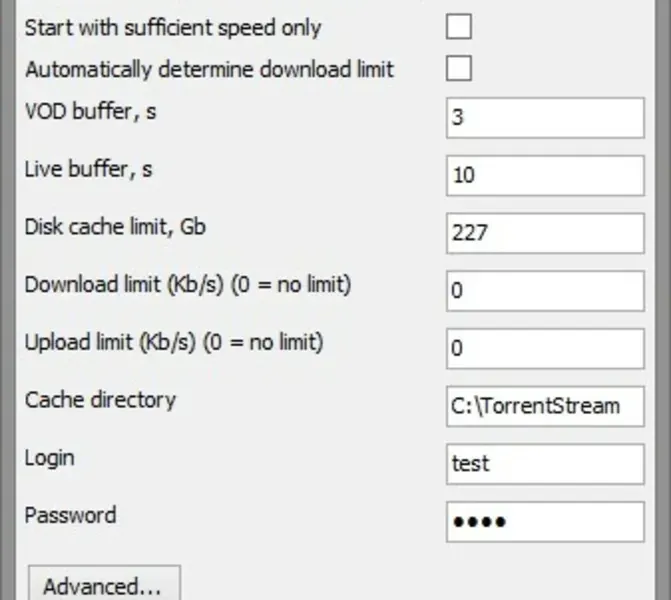This screenshot has height=600, width=671.
Task: Focus the Upload limit input box
Action: pyautogui.click(x=545, y=349)
